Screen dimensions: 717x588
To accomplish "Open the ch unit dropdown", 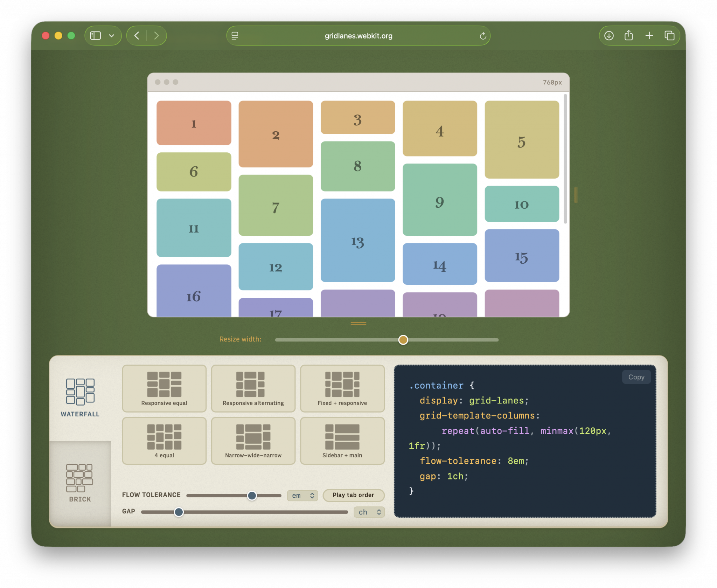I will coord(369,512).
